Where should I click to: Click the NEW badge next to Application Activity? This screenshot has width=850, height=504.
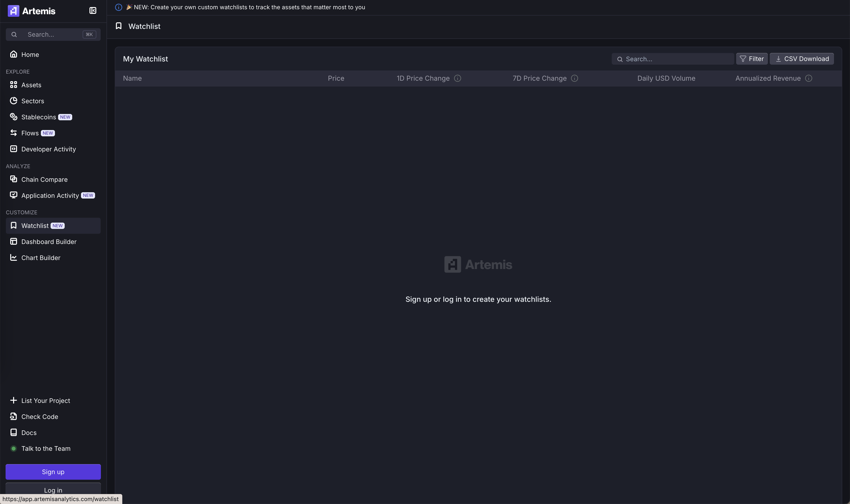(x=88, y=195)
